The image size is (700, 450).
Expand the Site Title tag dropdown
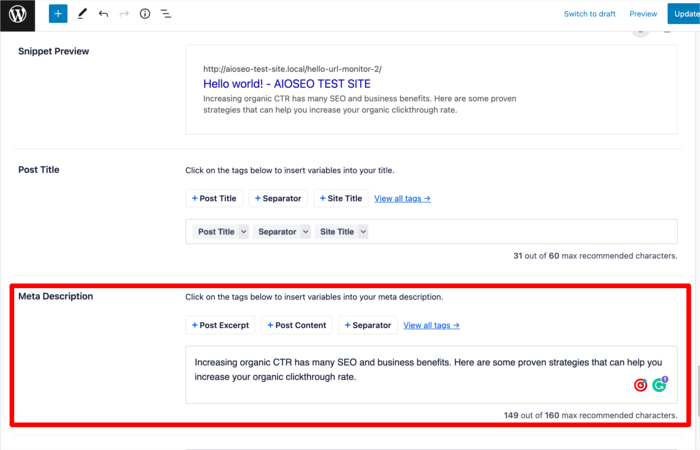click(363, 232)
